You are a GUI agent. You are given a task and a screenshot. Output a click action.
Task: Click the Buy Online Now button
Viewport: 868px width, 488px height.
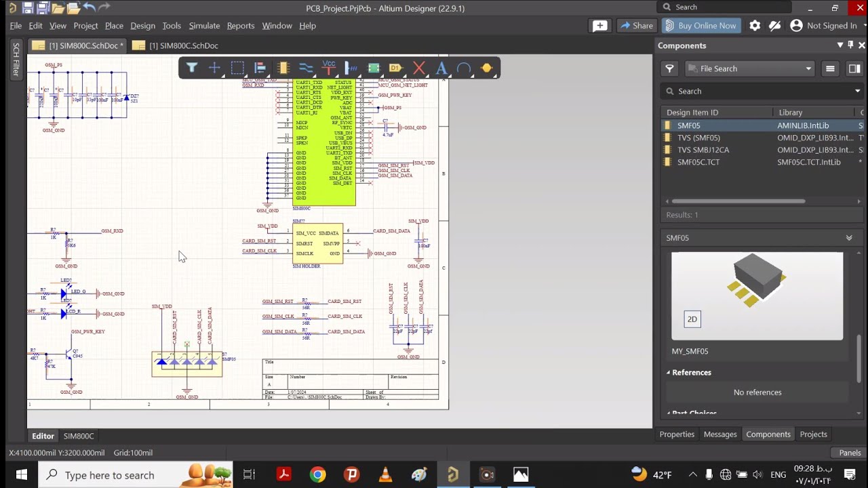click(701, 26)
